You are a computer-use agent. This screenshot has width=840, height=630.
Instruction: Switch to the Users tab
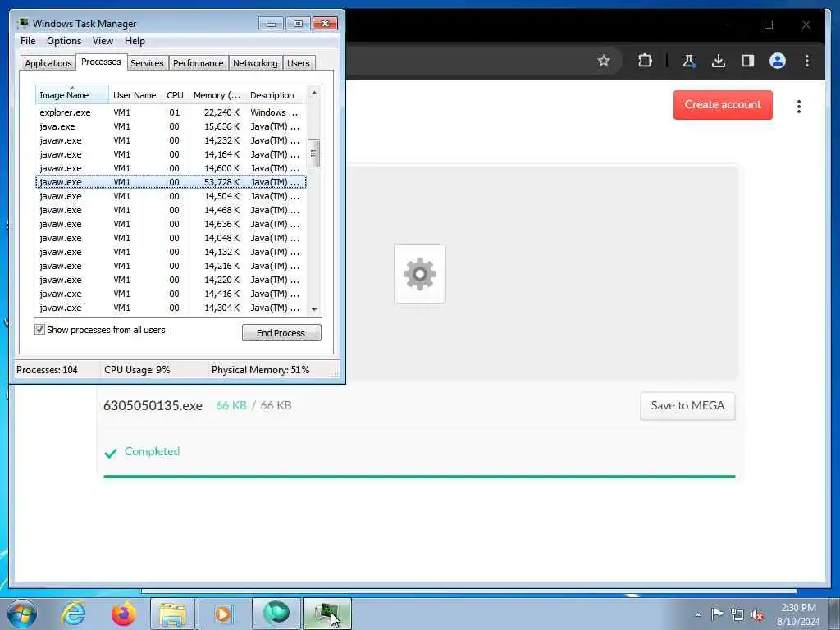coord(299,62)
